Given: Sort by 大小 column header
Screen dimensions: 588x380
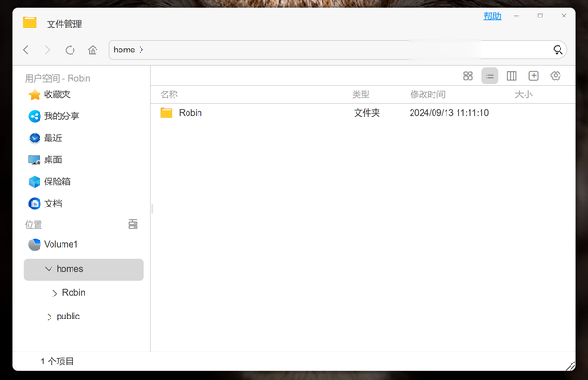Looking at the screenshot, I should pyautogui.click(x=524, y=95).
